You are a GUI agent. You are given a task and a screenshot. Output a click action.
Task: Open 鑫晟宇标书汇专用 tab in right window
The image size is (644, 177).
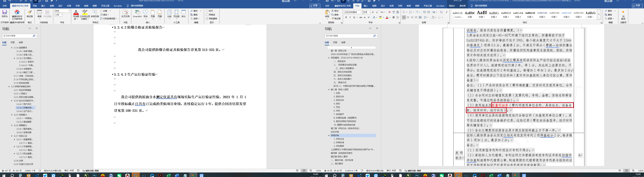pos(342,6)
